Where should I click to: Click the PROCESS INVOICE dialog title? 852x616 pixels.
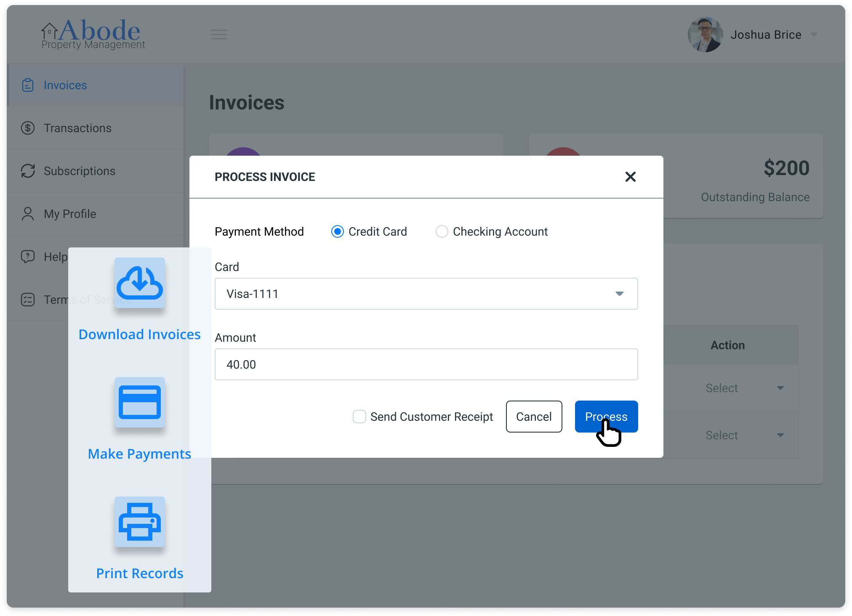click(x=265, y=177)
